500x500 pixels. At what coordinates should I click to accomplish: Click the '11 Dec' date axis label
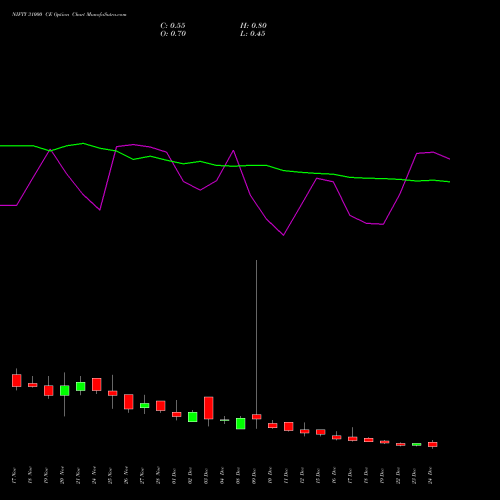(286, 476)
